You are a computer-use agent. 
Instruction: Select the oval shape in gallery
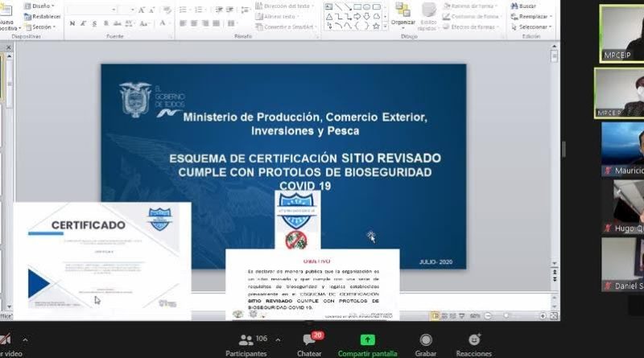click(x=367, y=7)
